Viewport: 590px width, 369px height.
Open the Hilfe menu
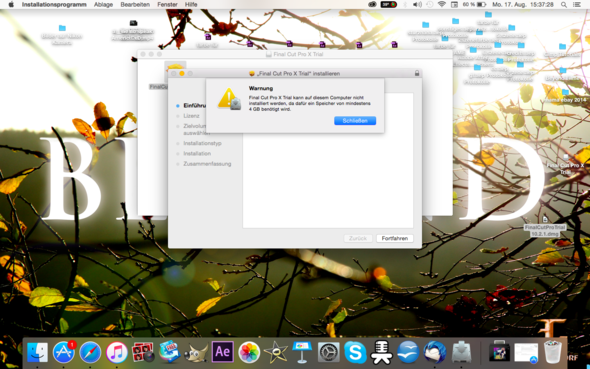click(x=191, y=5)
